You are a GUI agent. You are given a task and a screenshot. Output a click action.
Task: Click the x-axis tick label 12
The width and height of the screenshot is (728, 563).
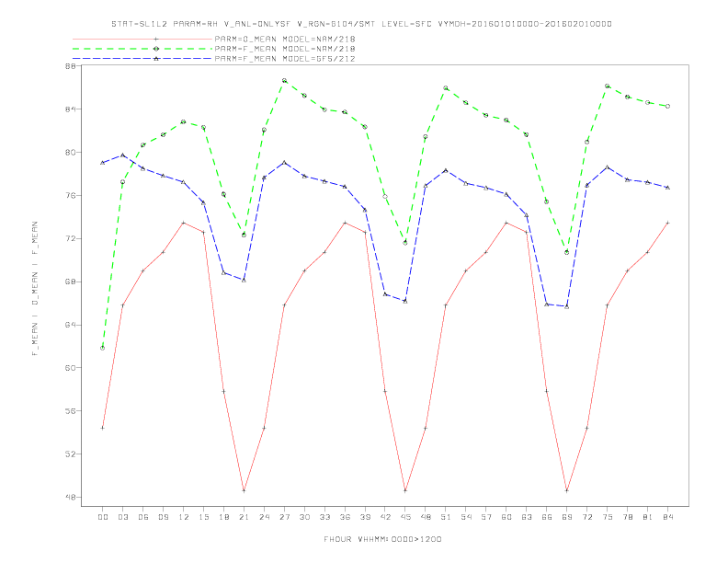tap(184, 517)
